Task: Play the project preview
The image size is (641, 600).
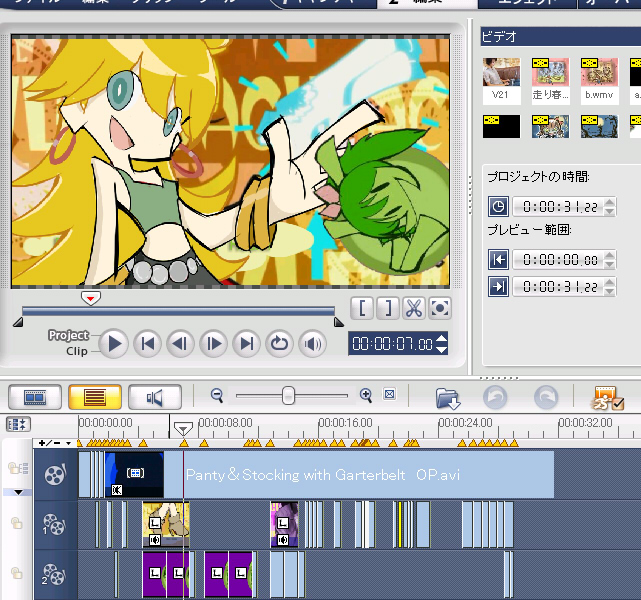Action: [114, 344]
